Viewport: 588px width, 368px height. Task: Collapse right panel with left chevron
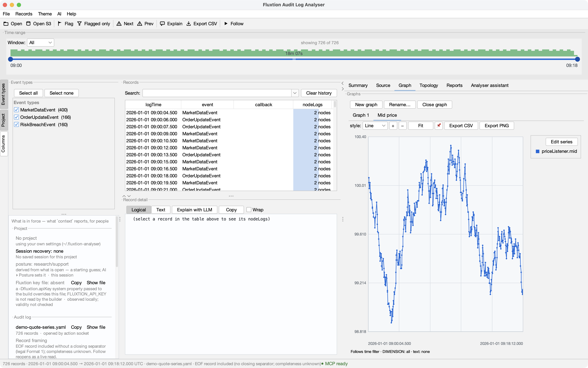[x=343, y=83]
